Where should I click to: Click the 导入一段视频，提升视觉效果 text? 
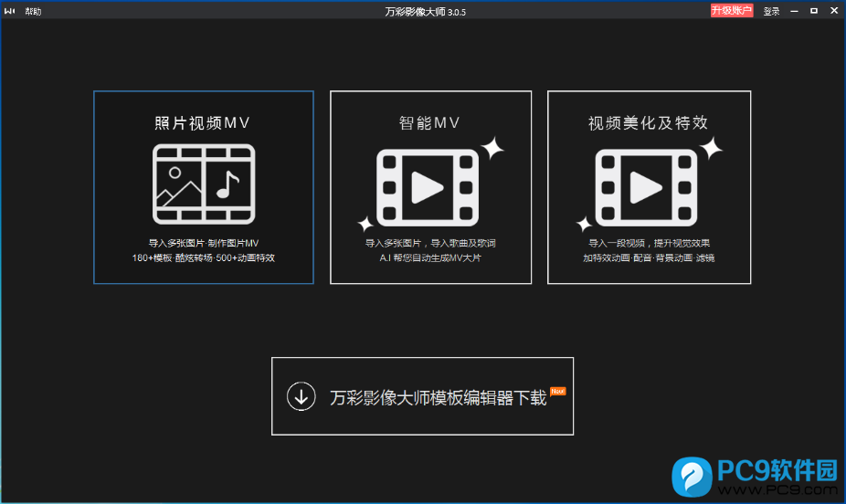pyautogui.click(x=649, y=243)
